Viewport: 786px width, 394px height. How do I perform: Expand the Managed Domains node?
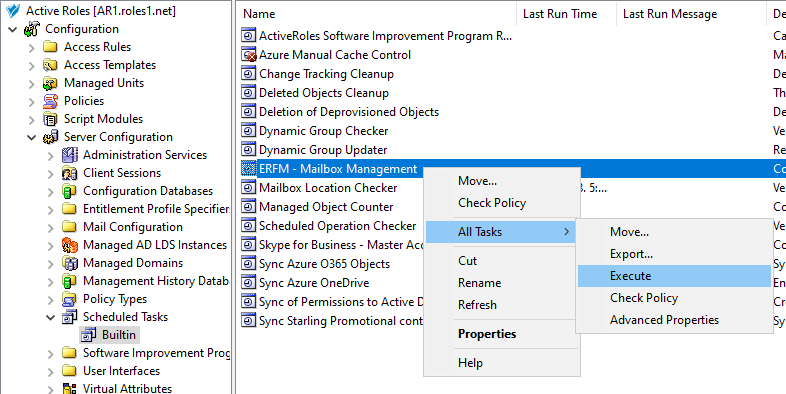pos(51,263)
